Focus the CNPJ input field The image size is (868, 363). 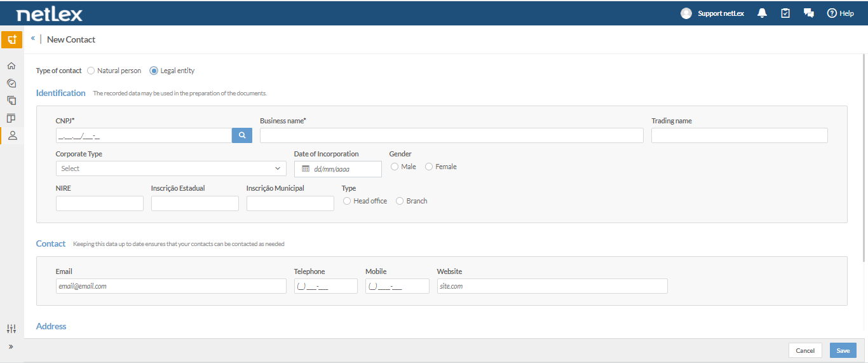click(144, 135)
